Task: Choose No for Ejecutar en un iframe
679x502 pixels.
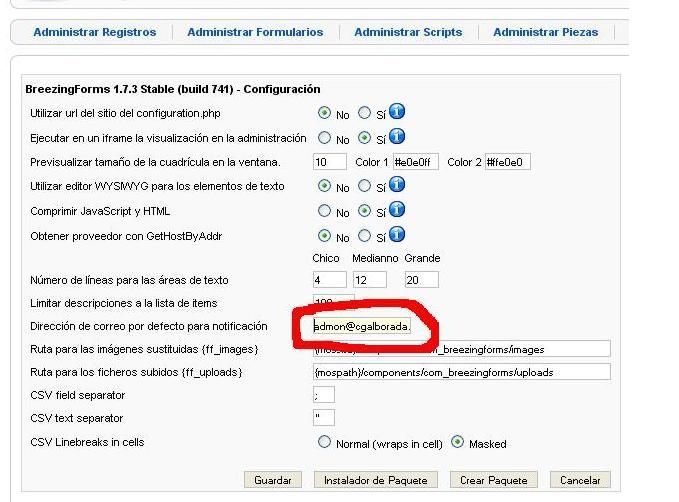Action: click(324, 138)
